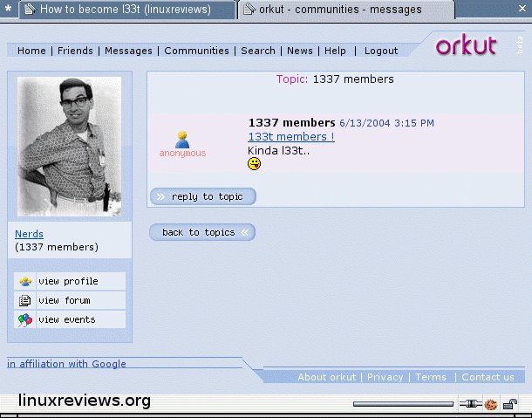Close the tab with the X button
Viewport: 532px width, 418px height.
point(522,9)
